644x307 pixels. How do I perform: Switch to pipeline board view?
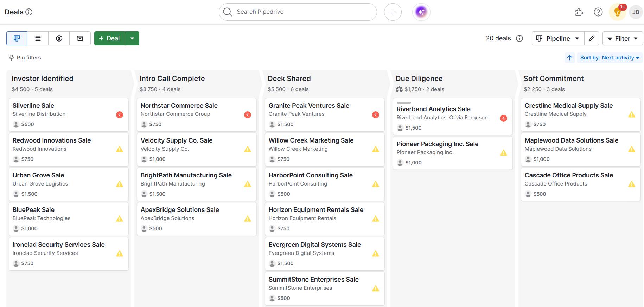17,38
